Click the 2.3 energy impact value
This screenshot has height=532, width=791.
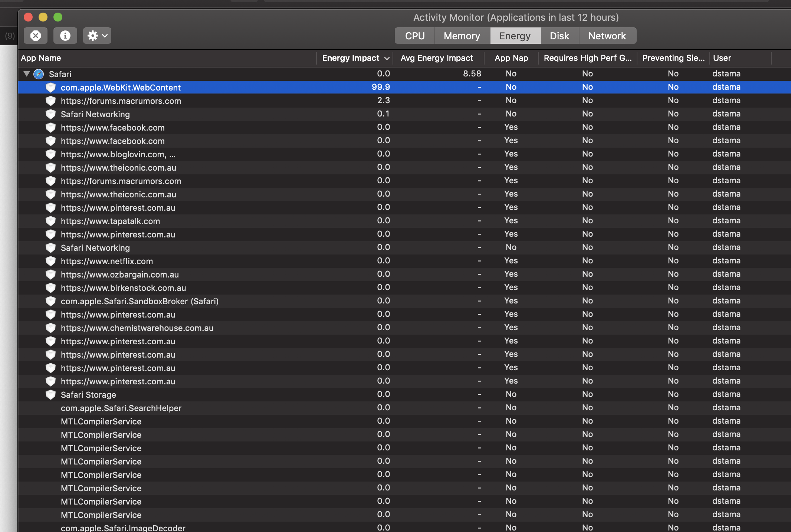click(383, 101)
